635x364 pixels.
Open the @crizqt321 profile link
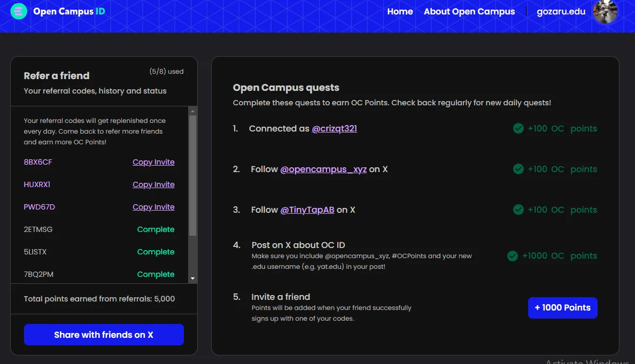click(x=334, y=128)
